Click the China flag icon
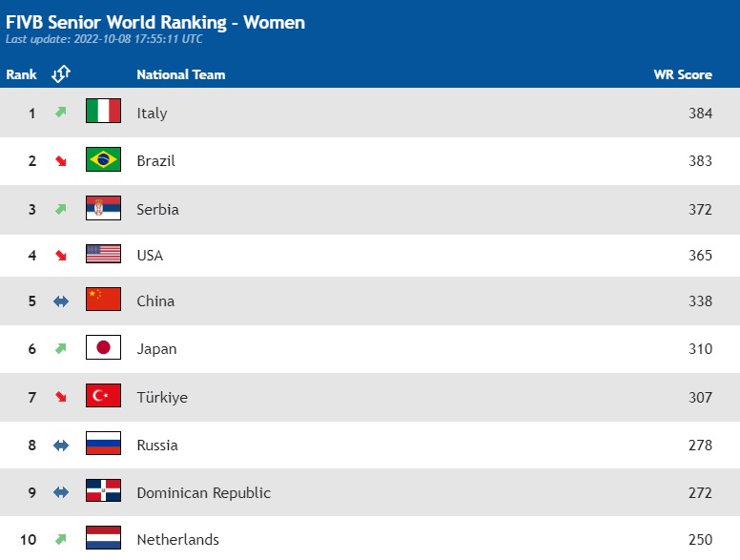This screenshot has height=560, width=740. (103, 300)
